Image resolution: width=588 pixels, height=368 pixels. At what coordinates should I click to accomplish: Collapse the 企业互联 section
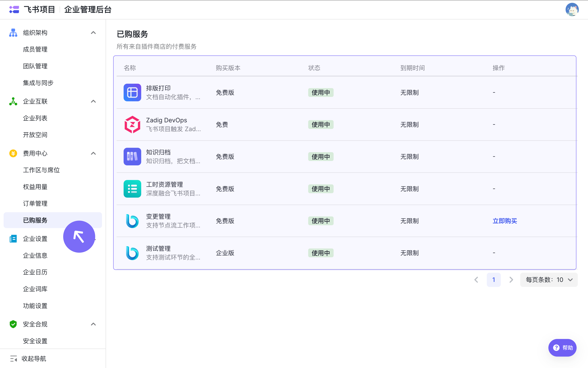tap(93, 101)
